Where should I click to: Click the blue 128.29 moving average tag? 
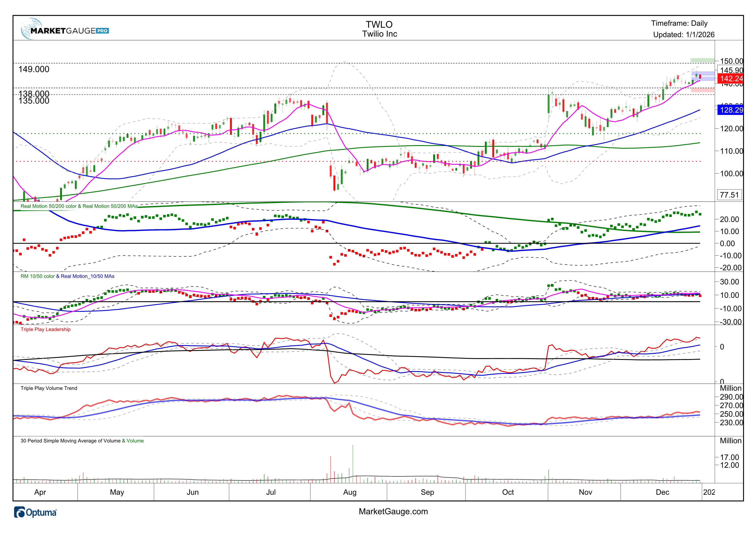(x=731, y=110)
